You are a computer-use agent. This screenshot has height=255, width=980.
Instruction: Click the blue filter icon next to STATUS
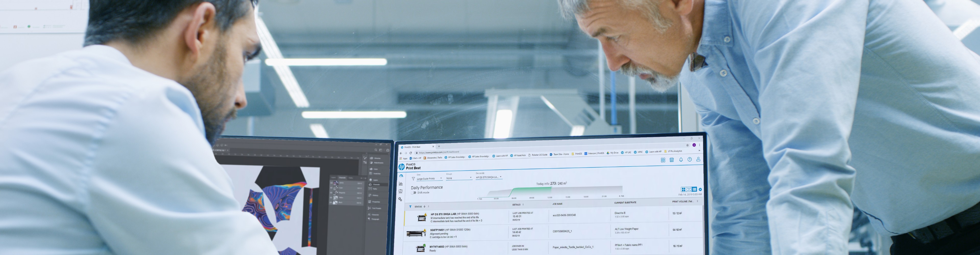pos(410,207)
